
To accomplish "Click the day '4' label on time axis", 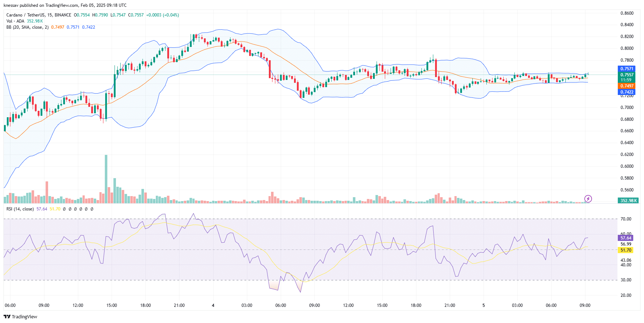I will [x=213, y=305].
